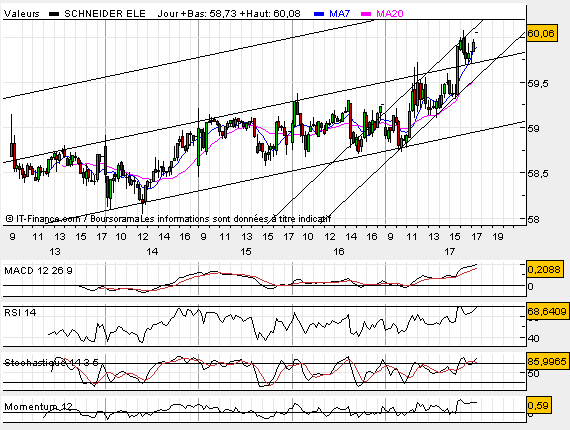
Task: Click the 'MA20' legend label
Action: [x=390, y=14]
